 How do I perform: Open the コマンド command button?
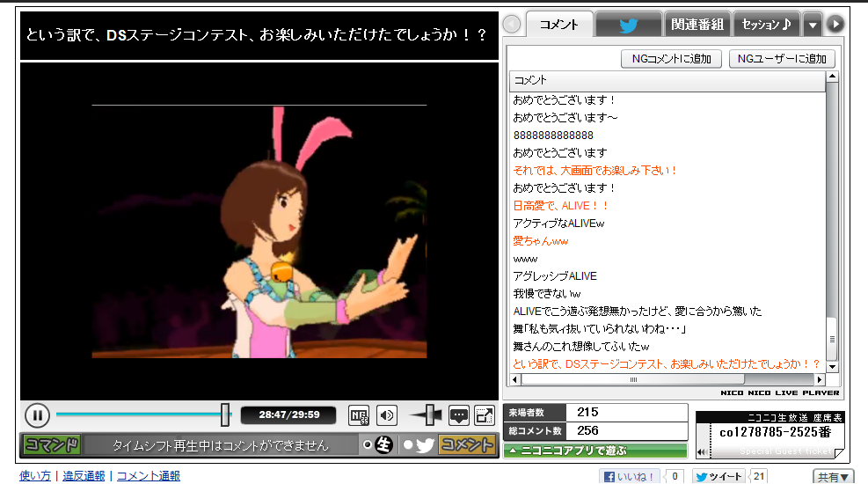pyautogui.click(x=52, y=444)
